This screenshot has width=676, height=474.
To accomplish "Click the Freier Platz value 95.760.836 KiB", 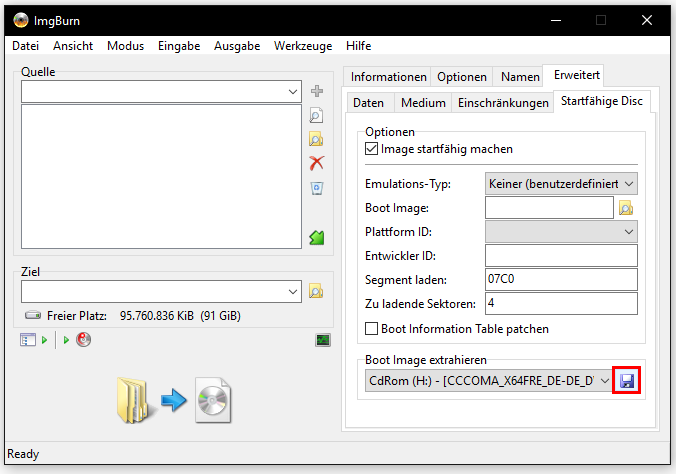I will click(157, 316).
